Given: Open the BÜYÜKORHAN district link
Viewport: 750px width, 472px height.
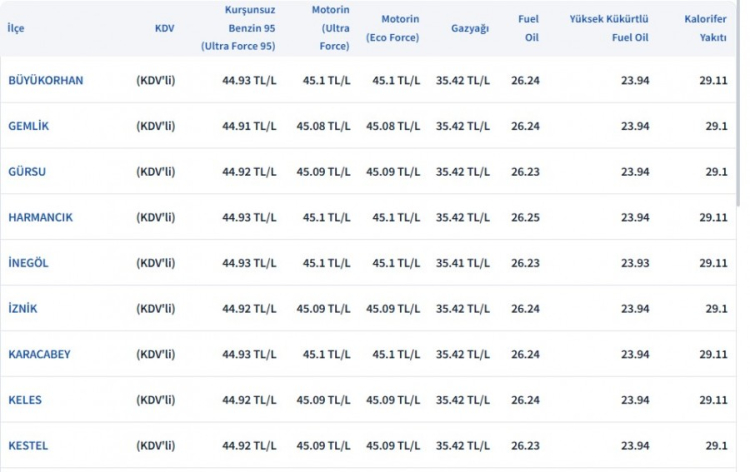Looking at the screenshot, I should [x=45, y=80].
